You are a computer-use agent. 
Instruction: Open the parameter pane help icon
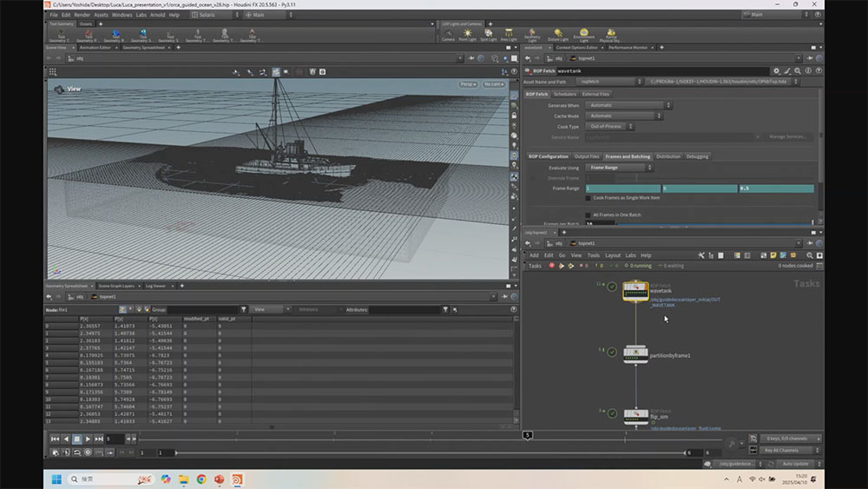coord(819,71)
